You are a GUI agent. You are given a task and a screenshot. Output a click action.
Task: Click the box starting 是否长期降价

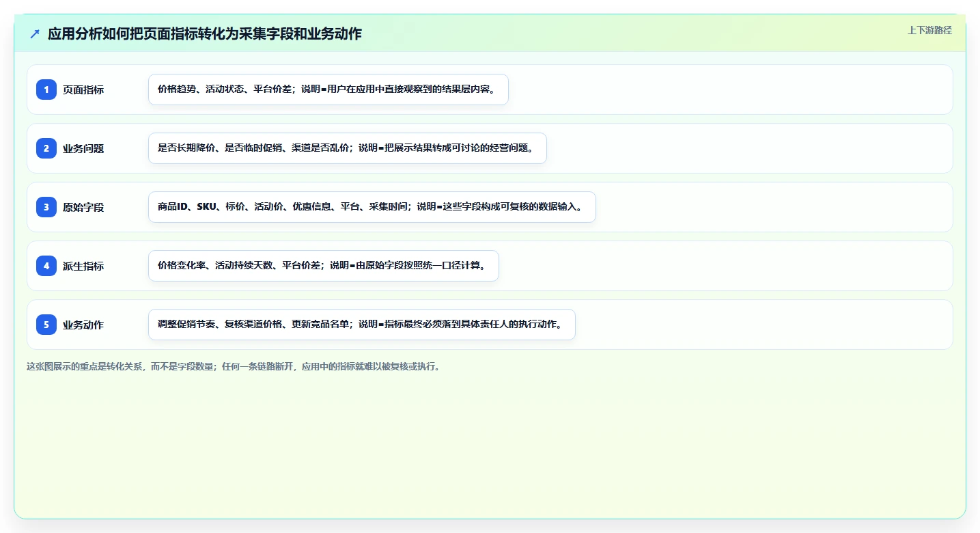coord(348,148)
